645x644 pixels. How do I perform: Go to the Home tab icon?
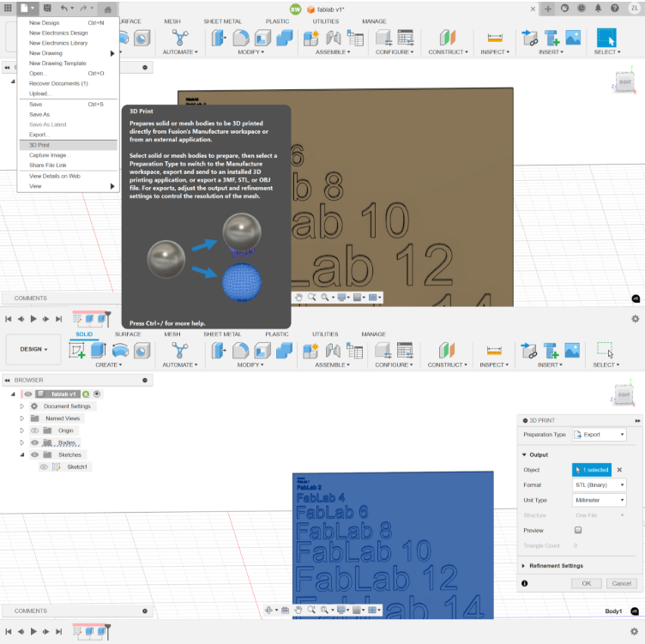tap(108, 9)
